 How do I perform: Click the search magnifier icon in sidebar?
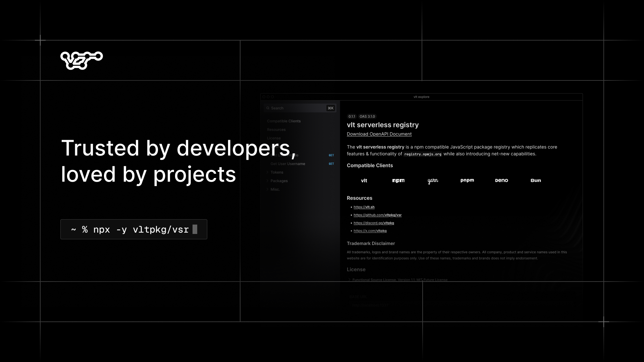coord(268,108)
